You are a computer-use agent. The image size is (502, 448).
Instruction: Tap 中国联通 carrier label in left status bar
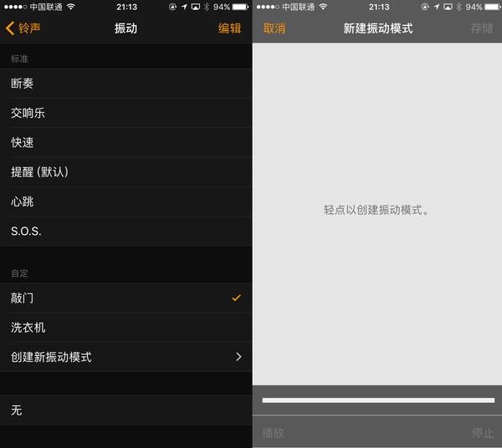pyautogui.click(x=46, y=7)
